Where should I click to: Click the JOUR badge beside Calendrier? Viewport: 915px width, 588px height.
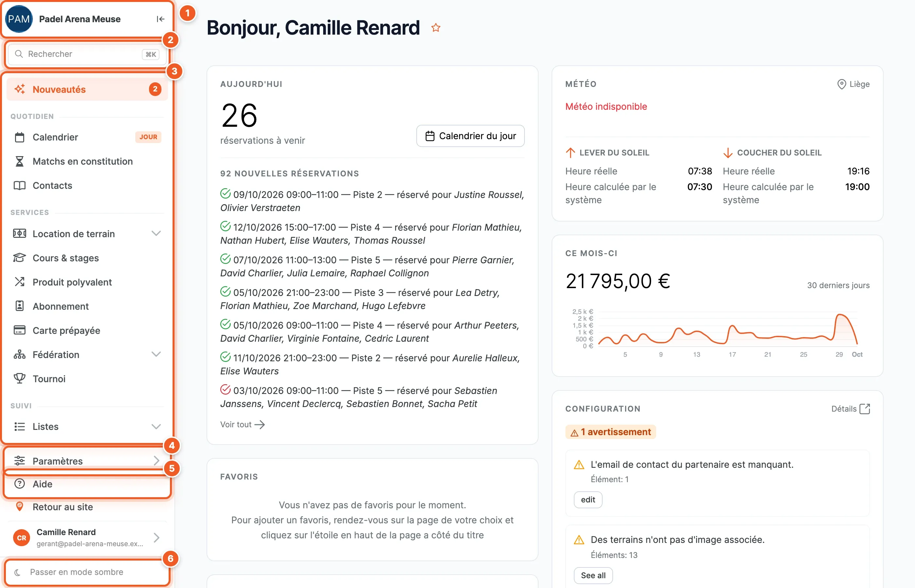(148, 137)
